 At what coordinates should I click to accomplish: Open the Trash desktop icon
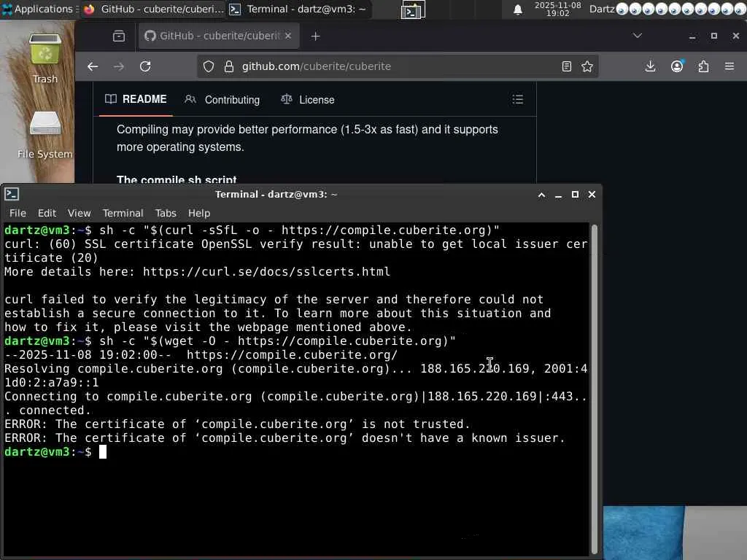[45, 58]
